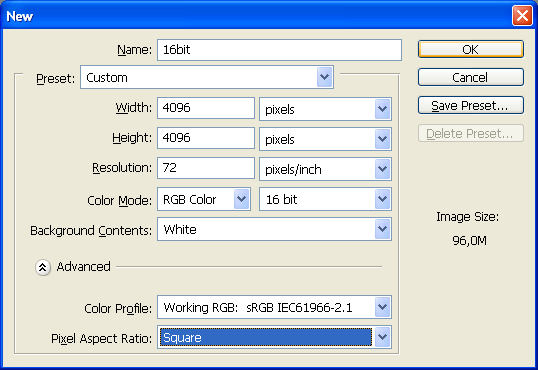This screenshot has height=370, width=538.
Task: Open the Preset dropdown showing Custom
Action: pyautogui.click(x=207, y=78)
